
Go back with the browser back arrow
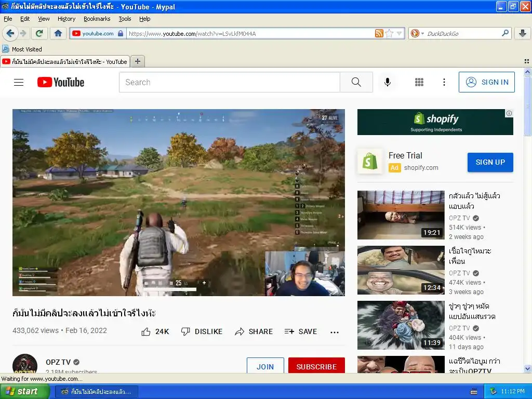click(x=10, y=33)
